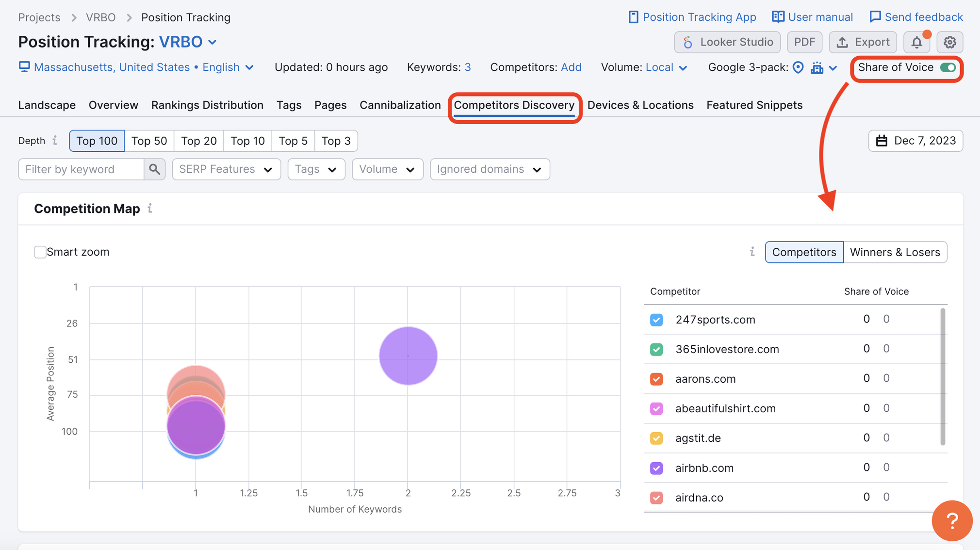Open settings gear icon

[949, 42]
